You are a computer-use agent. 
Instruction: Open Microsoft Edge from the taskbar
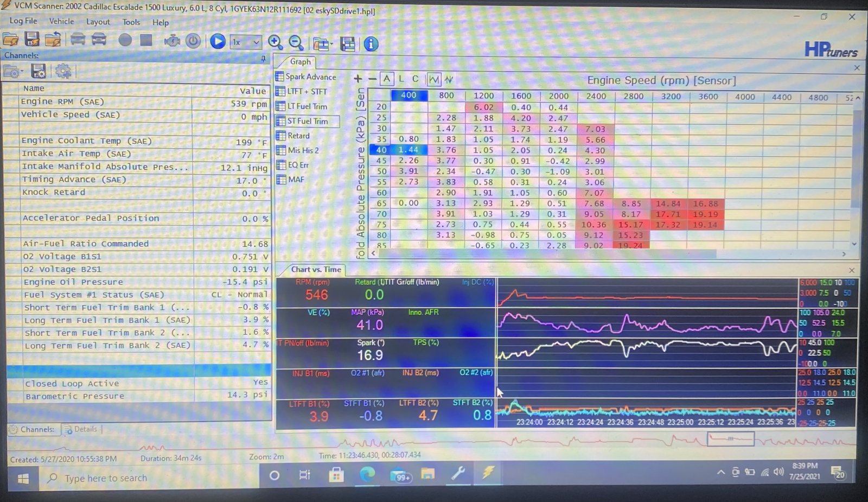(367, 474)
